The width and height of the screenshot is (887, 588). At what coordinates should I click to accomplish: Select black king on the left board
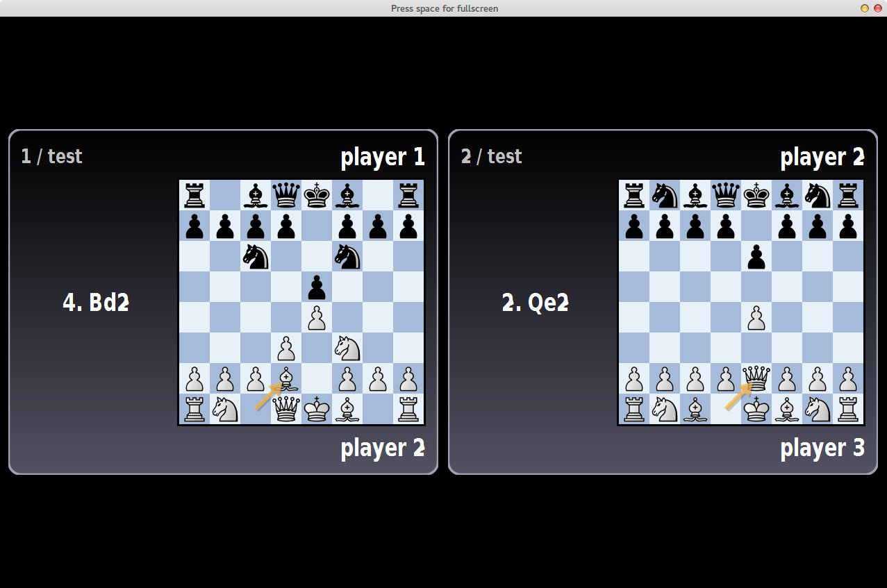[316, 195]
